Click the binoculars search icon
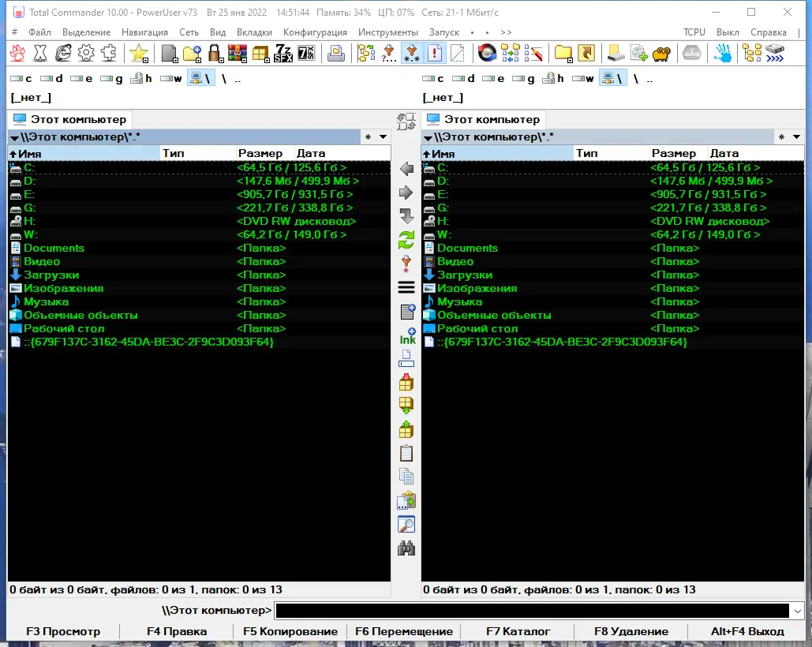This screenshot has width=812, height=647. (x=406, y=548)
